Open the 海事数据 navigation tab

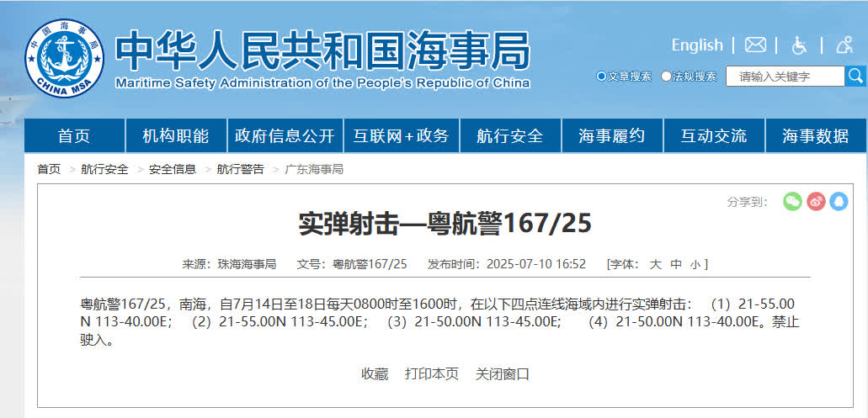point(816,135)
